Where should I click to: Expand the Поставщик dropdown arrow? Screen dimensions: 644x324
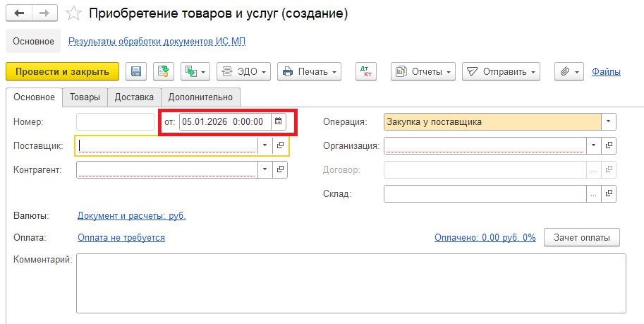pos(265,145)
